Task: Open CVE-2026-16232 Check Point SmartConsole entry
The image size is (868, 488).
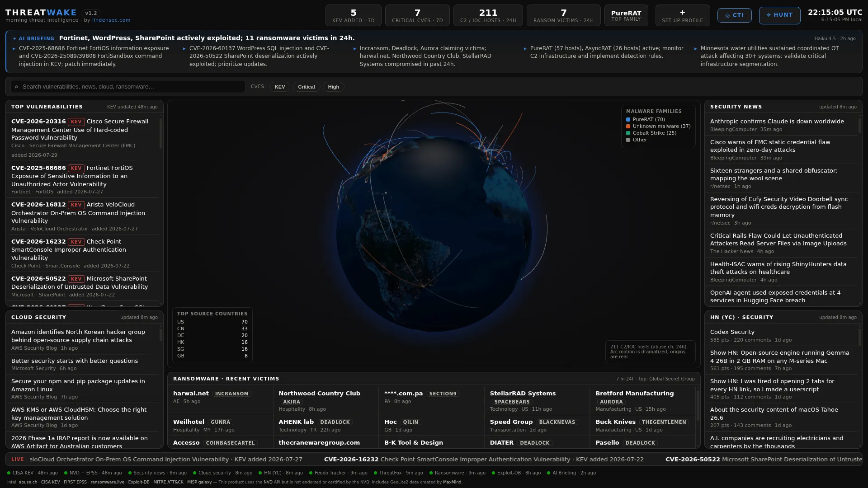Action: tap(83, 253)
